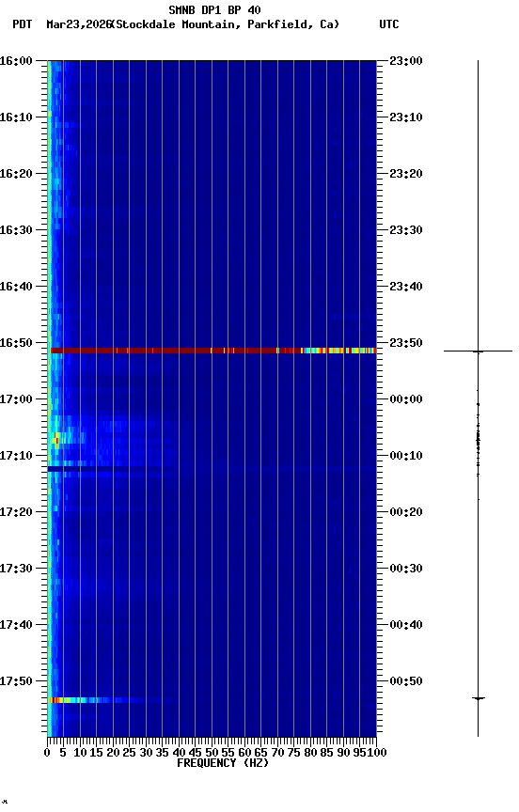Screen dimensions: 519x812
Task: Click the '16:40' PDT time label
Action: [16, 287]
